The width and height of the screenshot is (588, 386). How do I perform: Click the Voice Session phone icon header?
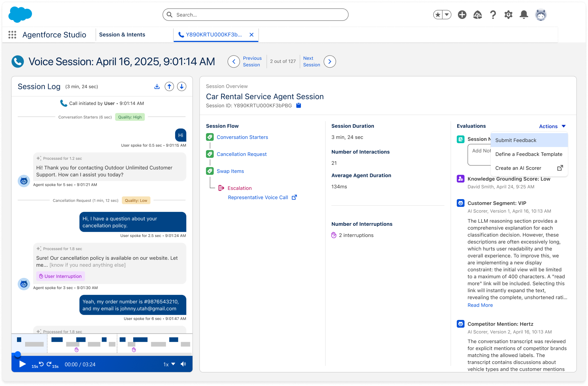tap(18, 61)
